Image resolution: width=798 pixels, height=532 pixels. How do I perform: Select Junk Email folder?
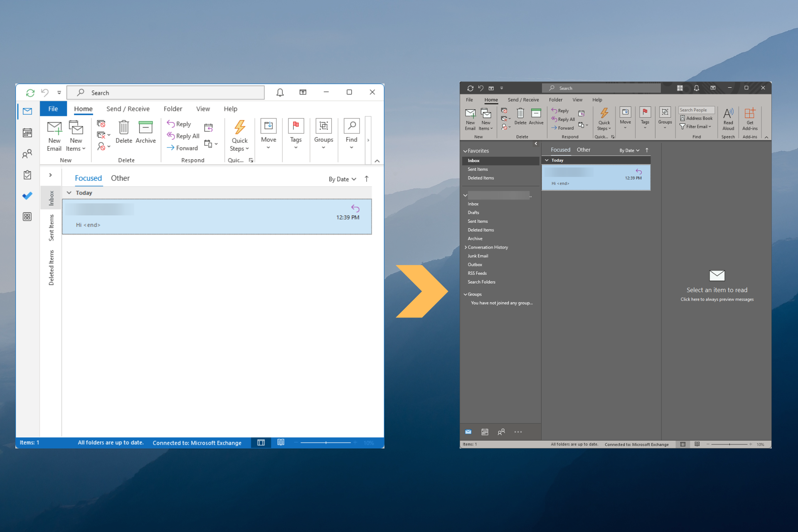pos(478,255)
